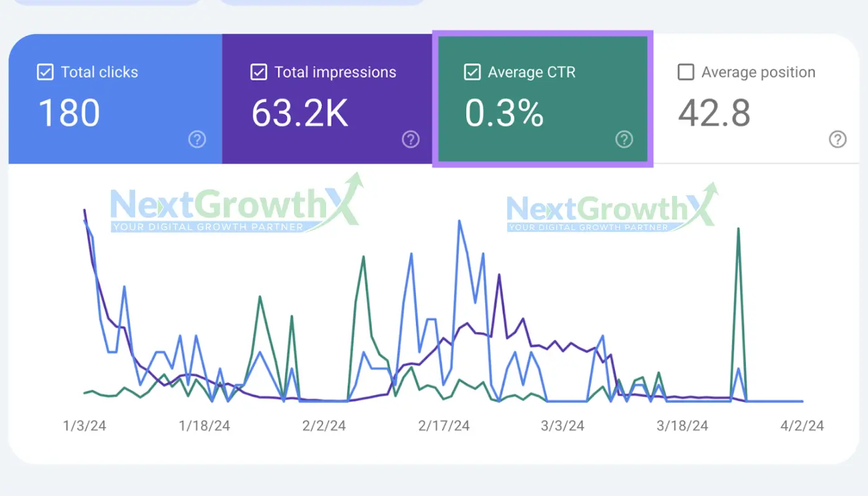Select the 42.8 average position value
The height and width of the screenshot is (496, 868).
tap(714, 113)
